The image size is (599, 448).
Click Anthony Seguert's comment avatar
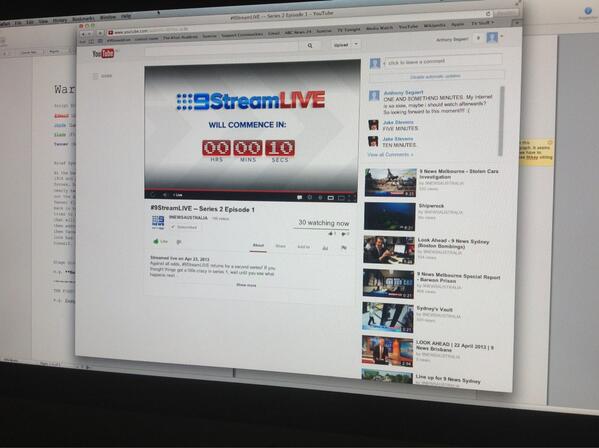374,95
